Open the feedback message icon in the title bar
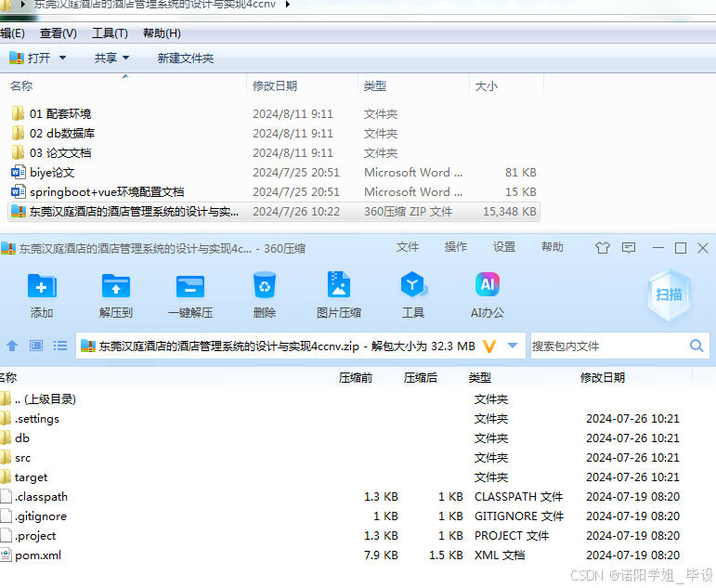 (x=629, y=248)
